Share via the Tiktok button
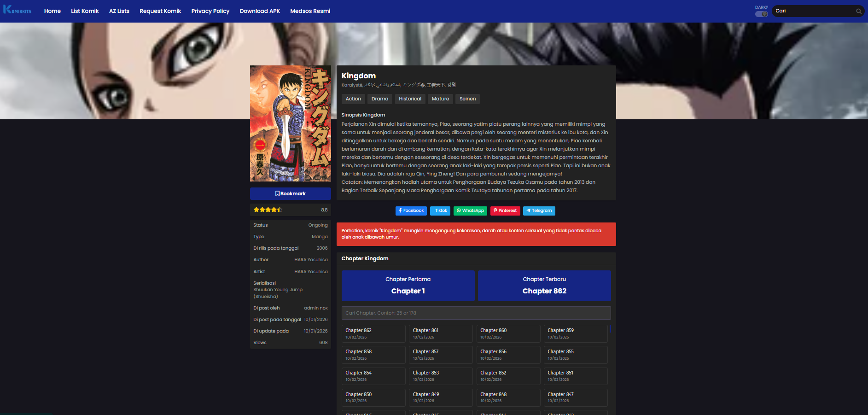Image resolution: width=868 pixels, height=415 pixels. (x=440, y=211)
